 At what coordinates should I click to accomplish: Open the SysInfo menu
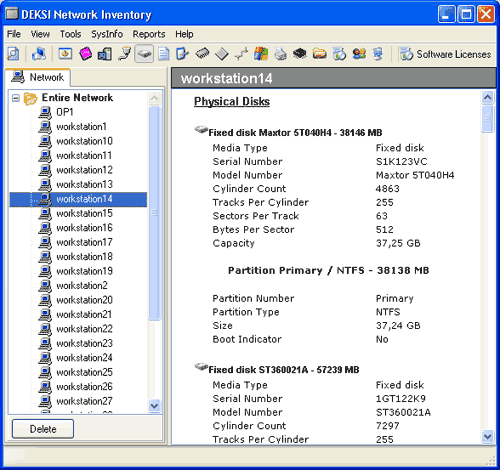107,34
